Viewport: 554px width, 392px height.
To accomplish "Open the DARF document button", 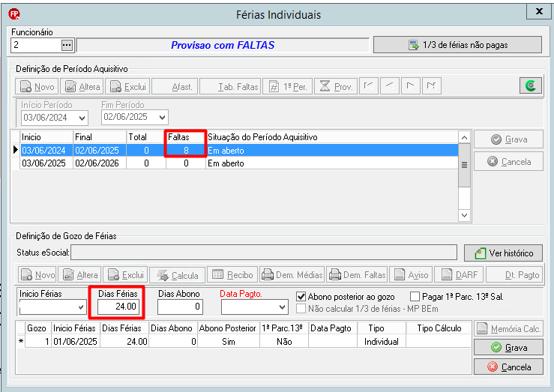I will tap(459, 275).
